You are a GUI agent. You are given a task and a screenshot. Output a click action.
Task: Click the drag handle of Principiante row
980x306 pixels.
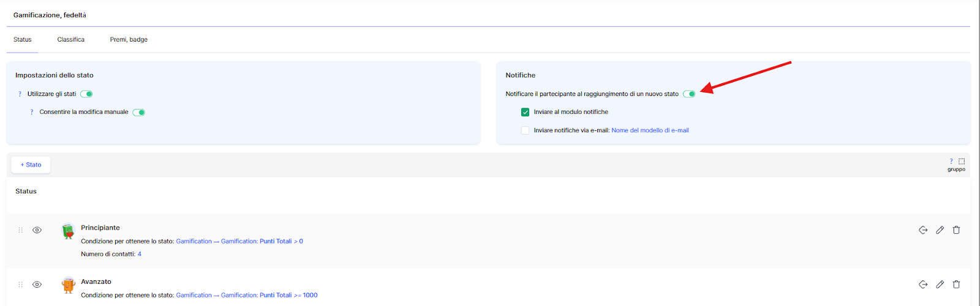click(20, 231)
